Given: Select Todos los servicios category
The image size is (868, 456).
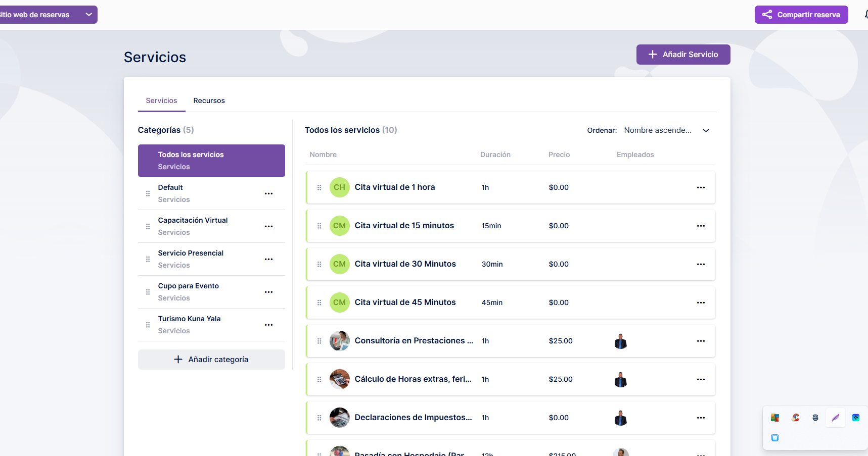Looking at the screenshot, I should (211, 161).
